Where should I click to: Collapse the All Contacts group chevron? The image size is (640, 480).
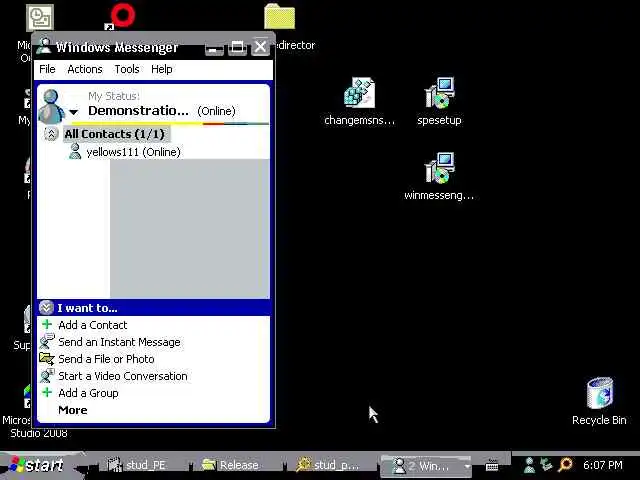coord(51,134)
